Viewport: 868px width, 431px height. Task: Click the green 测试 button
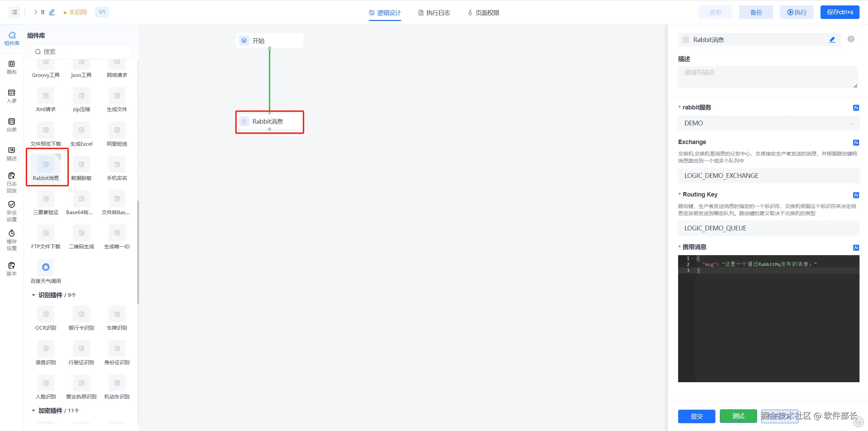[x=738, y=416]
